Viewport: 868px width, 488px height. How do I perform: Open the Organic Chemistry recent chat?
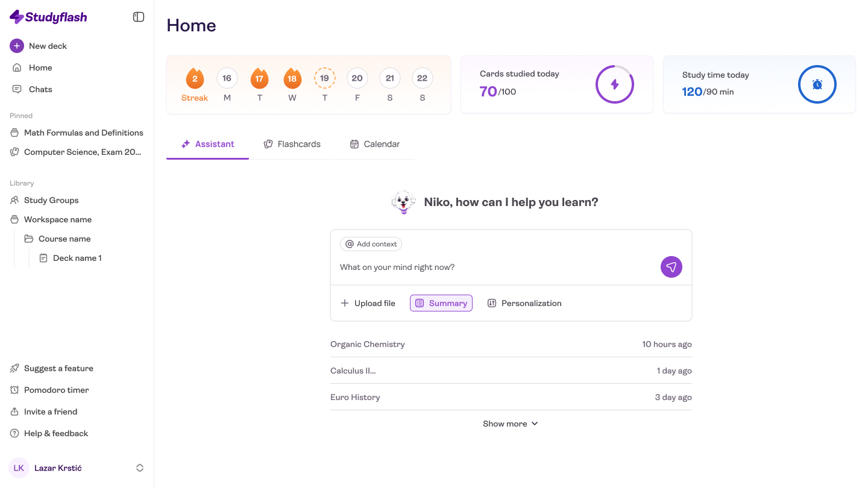pos(367,344)
